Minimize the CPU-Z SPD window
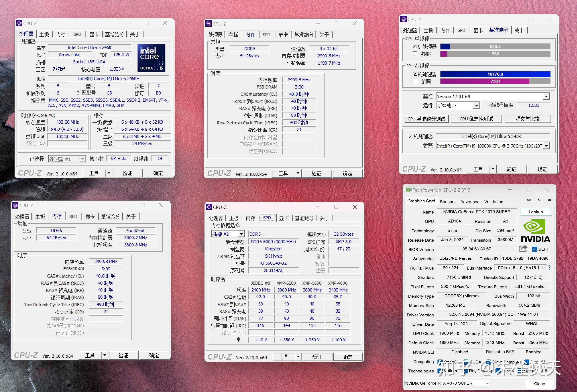 318,207
